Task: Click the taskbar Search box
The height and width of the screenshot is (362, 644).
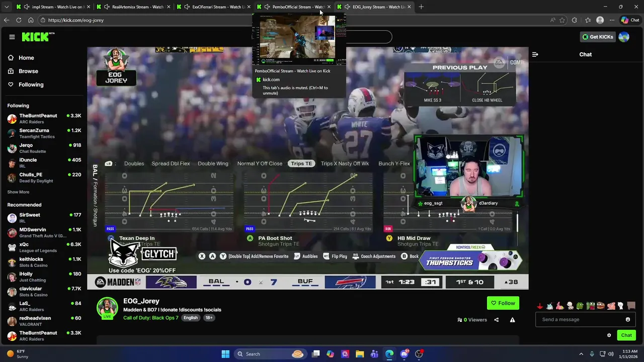Action: tap(272, 354)
